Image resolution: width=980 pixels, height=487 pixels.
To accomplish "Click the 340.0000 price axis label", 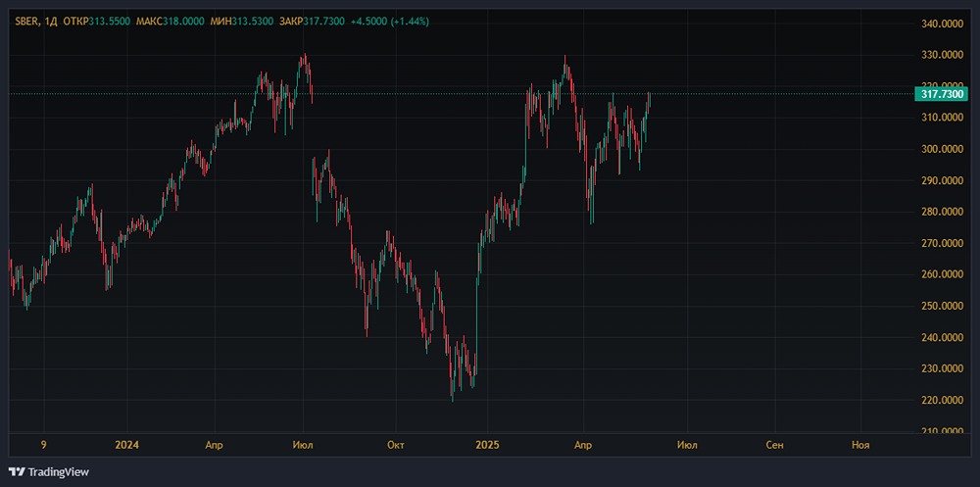I will [945, 24].
